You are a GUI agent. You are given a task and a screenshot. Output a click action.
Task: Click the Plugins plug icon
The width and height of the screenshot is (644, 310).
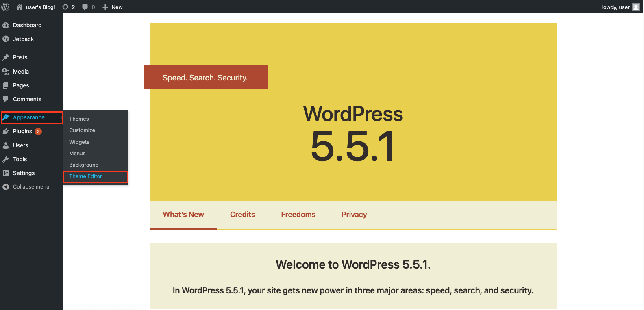click(6, 131)
